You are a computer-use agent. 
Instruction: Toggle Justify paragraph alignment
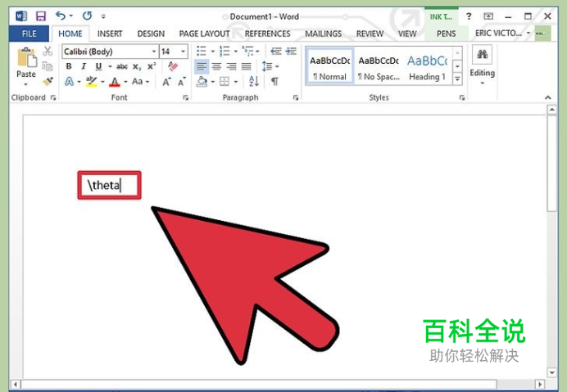247,66
